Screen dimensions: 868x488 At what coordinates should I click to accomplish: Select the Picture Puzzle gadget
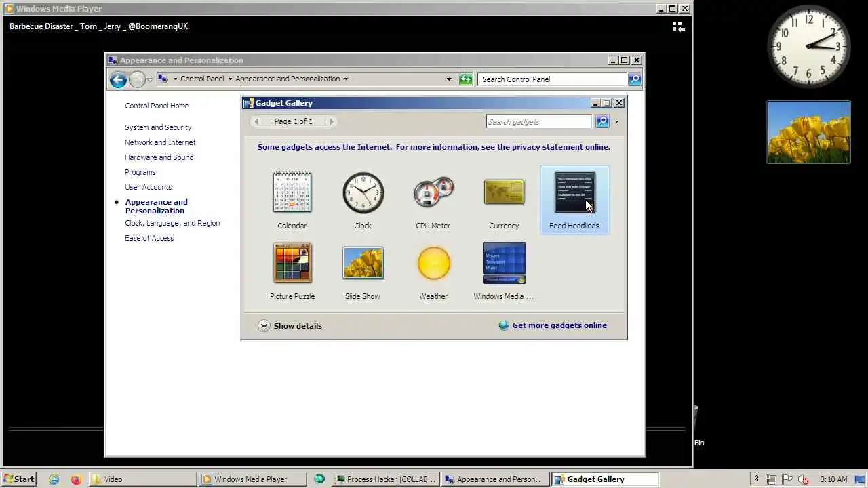292,263
